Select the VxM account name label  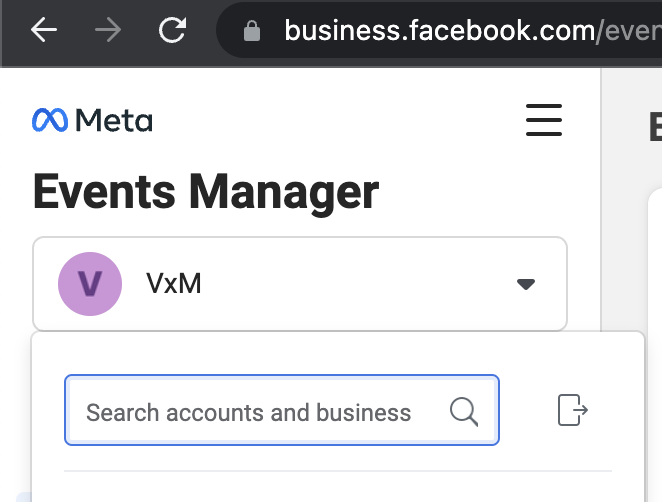click(174, 284)
